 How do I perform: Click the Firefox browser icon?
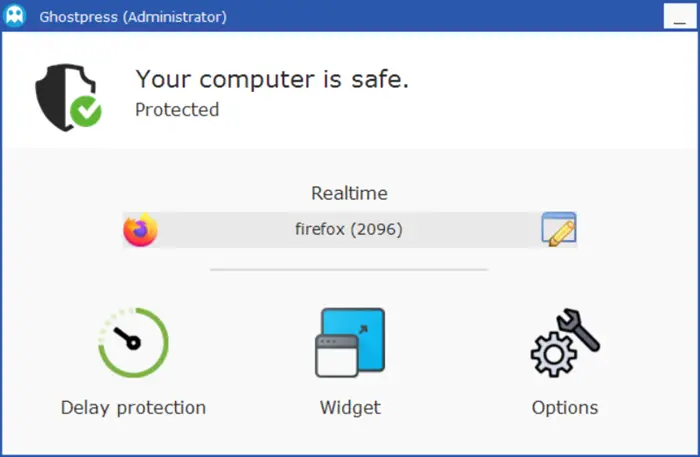141,230
